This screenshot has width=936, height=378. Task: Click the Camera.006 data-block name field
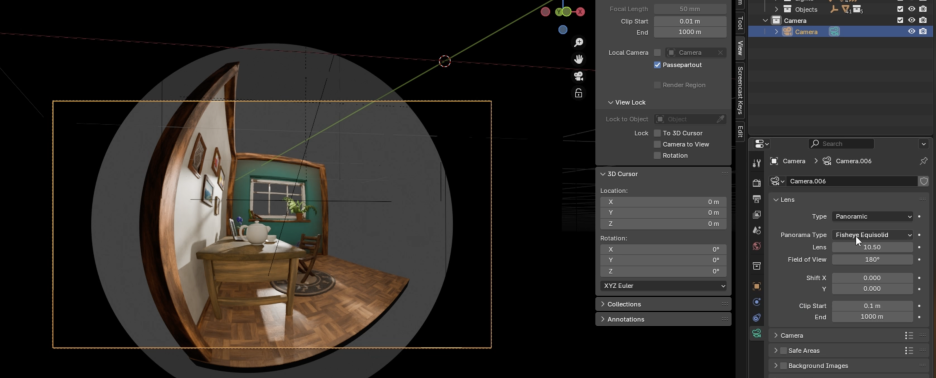click(851, 181)
